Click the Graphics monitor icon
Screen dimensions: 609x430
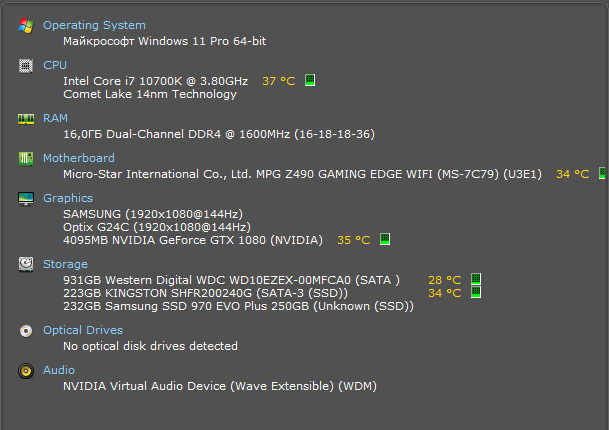pos(26,198)
